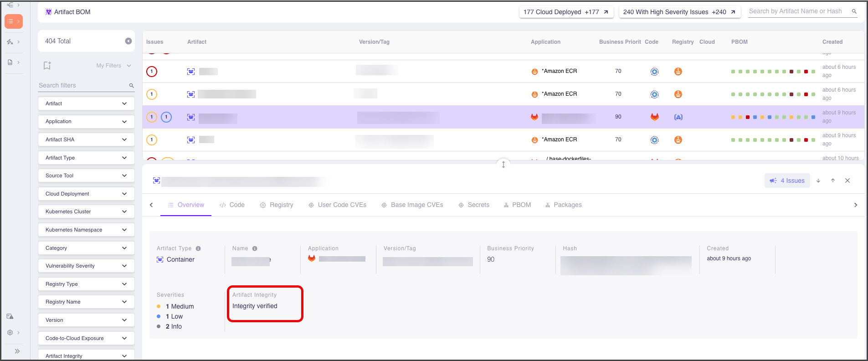Image resolution: width=868 pixels, height=361 pixels.
Task: Expand the left sidebar with double chevron
Action: 17,351
